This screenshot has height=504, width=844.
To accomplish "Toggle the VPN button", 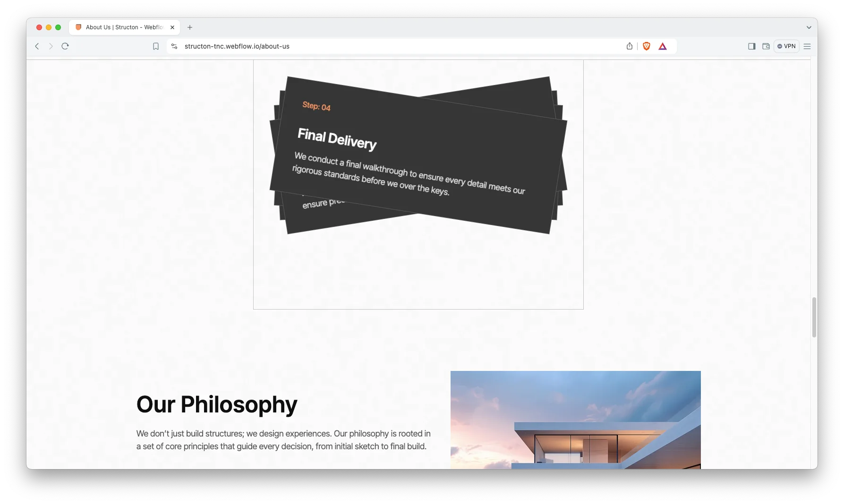I will point(786,46).
